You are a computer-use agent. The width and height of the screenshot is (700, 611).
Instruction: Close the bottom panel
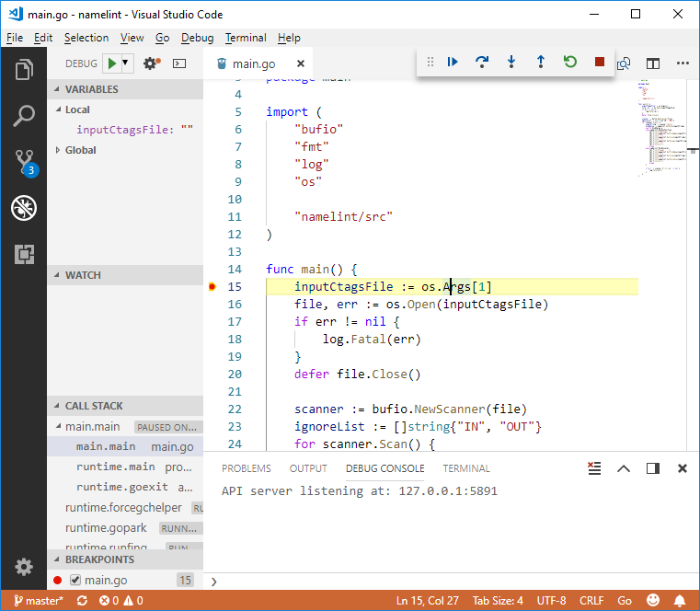click(x=683, y=468)
